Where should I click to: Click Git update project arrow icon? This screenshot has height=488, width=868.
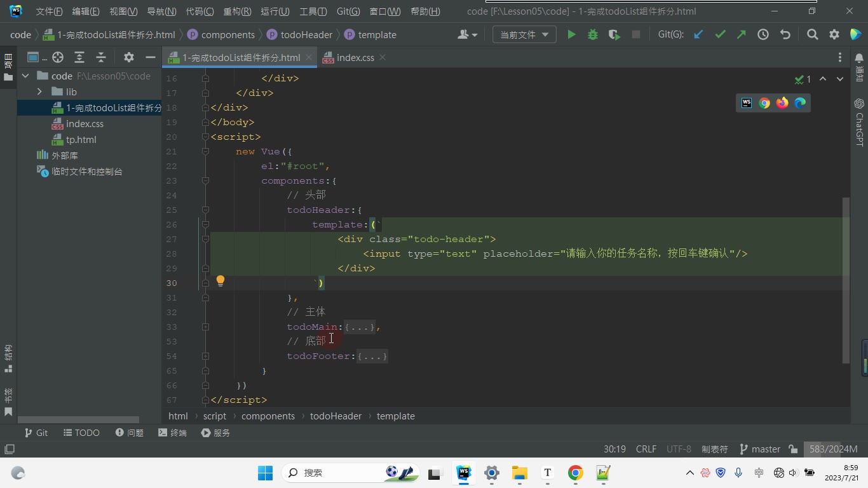coord(698,35)
